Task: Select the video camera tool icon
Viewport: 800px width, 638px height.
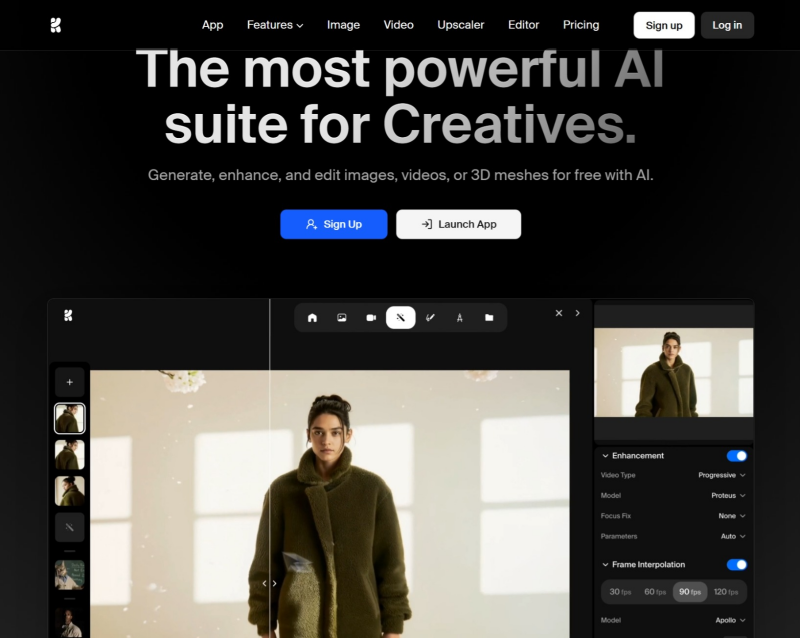Action: [371, 318]
